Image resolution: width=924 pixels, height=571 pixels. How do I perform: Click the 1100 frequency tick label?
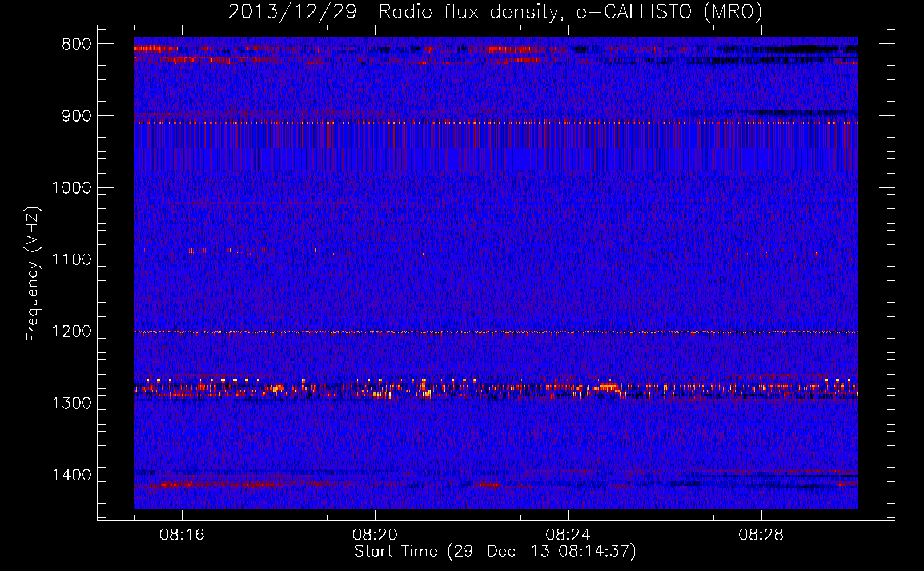pyautogui.click(x=71, y=259)
